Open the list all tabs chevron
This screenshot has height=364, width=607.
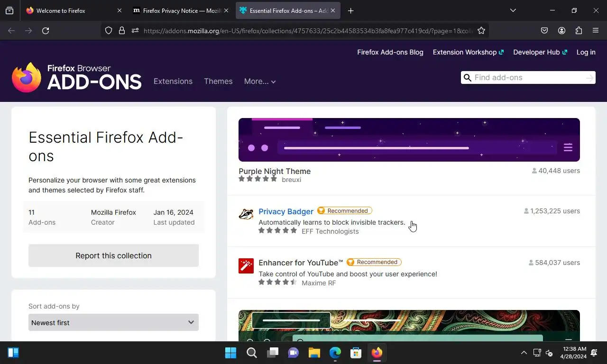point(513,10)
